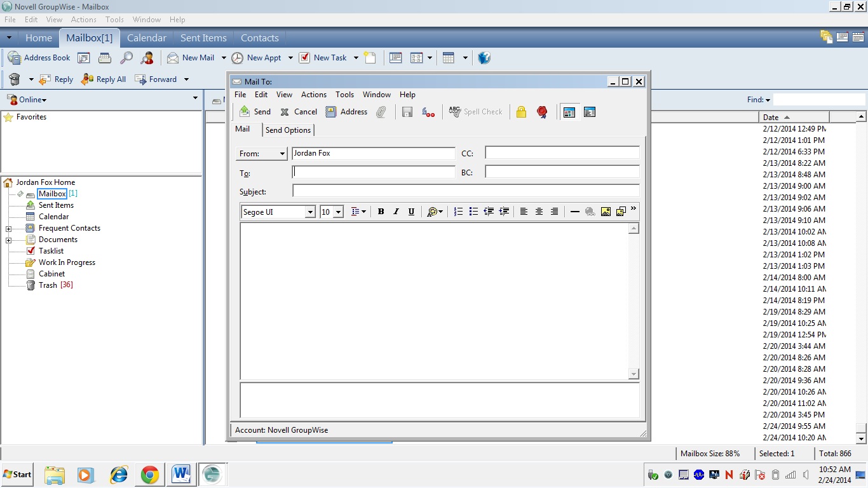The height and width of the screenshot is (488, 868).
Task: Toggle bold formatting in compose toolbar
Action: 381,212
